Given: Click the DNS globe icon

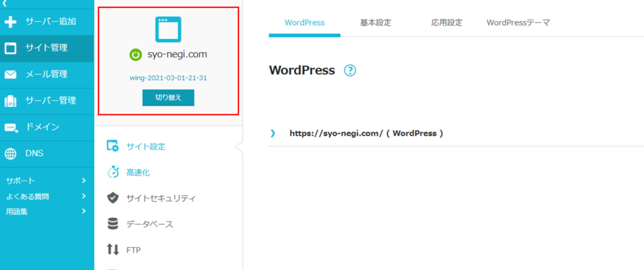Looking at the screenshot, I should pyautogui.click(x=11, y=153).
